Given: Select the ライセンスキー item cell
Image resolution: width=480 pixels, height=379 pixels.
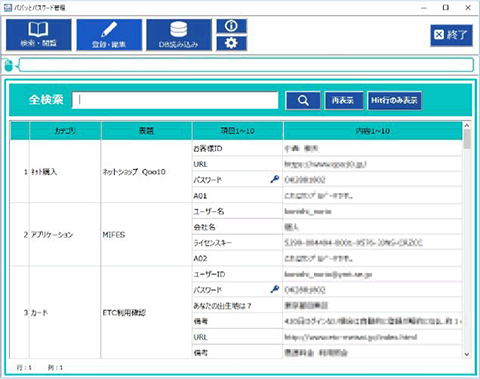Looking at the screenshot, I should 237,243.
